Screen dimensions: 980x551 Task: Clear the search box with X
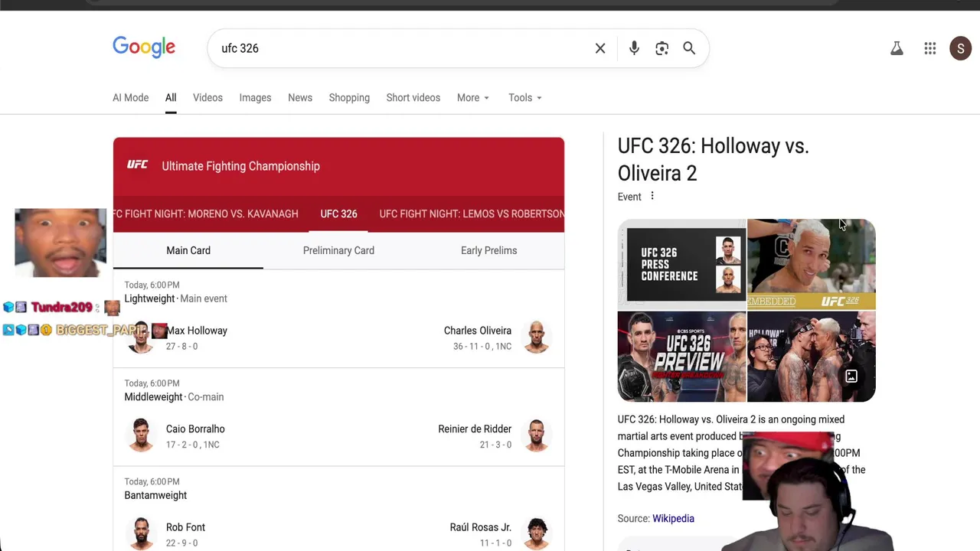click(600, 48)
